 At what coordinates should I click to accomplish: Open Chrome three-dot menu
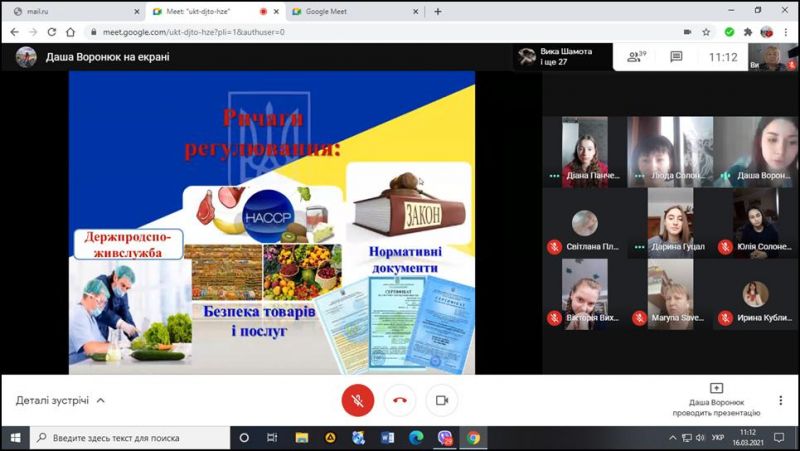point(786,32)
